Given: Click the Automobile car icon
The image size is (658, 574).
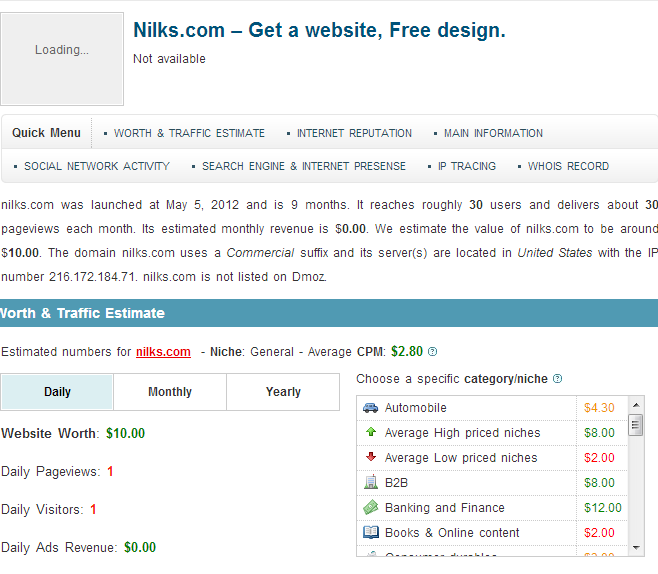Looking at the screenshot, I should click(370, 407).
